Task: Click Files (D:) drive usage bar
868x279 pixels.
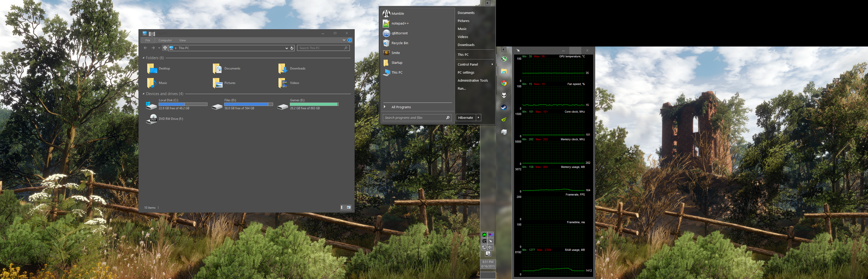Action: tap(249, 104)
